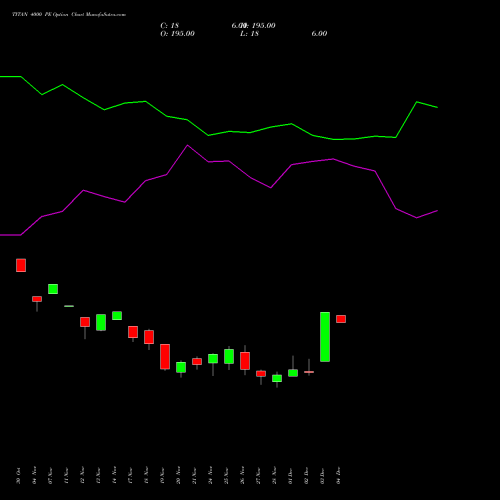
Task: Click the '24 Nov' date axis label
Action: coord(211,475)
